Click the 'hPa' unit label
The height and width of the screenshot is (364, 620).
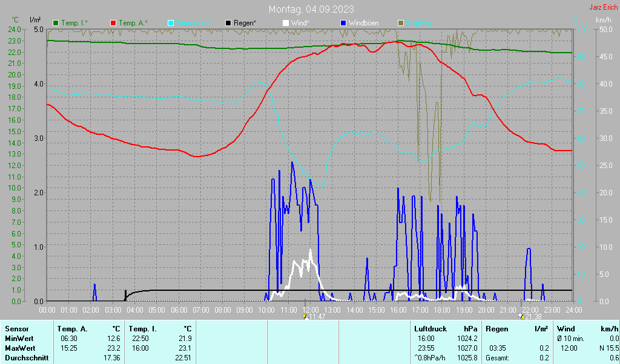point(470,329)
